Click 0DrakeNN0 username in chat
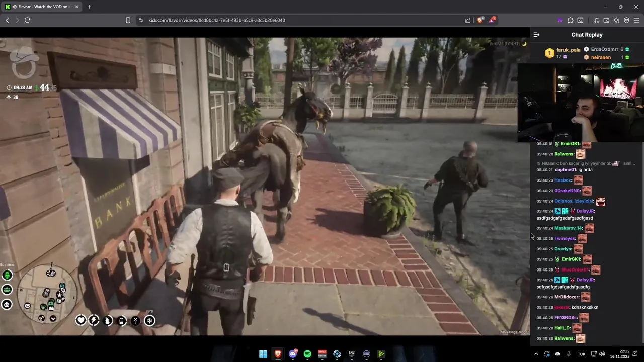 pos(568,191)
